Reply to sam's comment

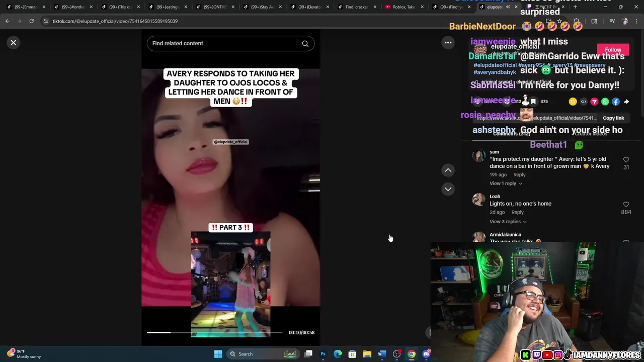tap(519, 175)
